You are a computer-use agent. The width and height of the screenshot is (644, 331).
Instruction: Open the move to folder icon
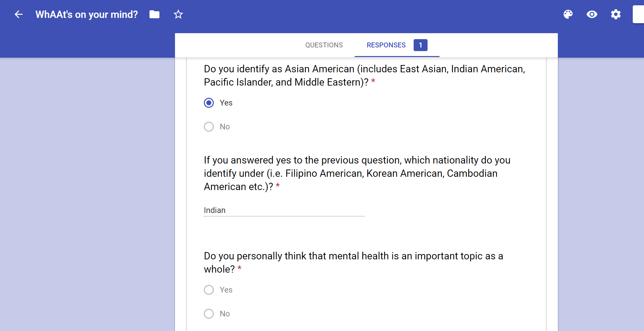coord(154,14)
